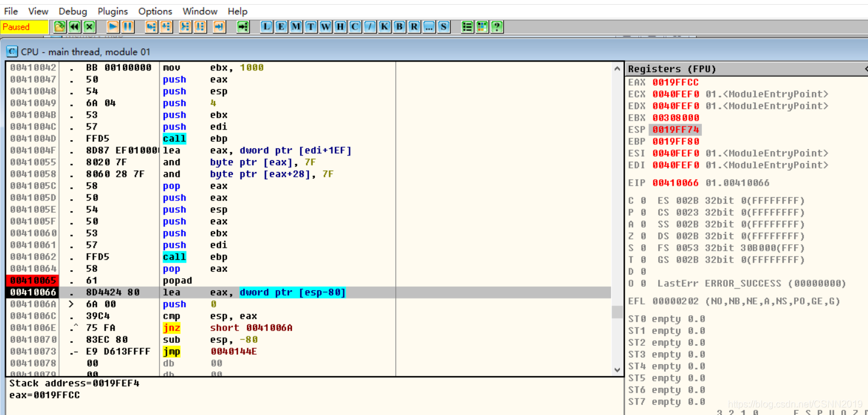Open the Debug menu

(x=73, y=11)
